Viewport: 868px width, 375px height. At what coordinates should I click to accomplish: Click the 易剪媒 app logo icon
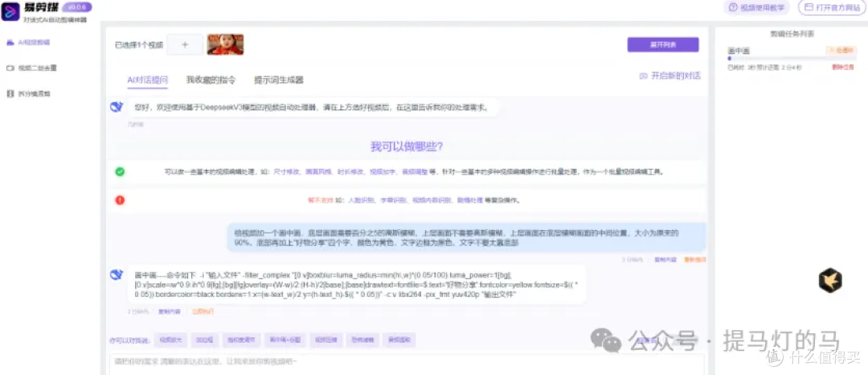(10, 11)
